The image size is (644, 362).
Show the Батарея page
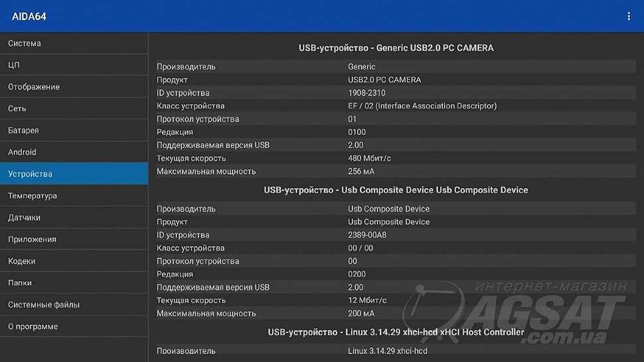pos(74,130)
